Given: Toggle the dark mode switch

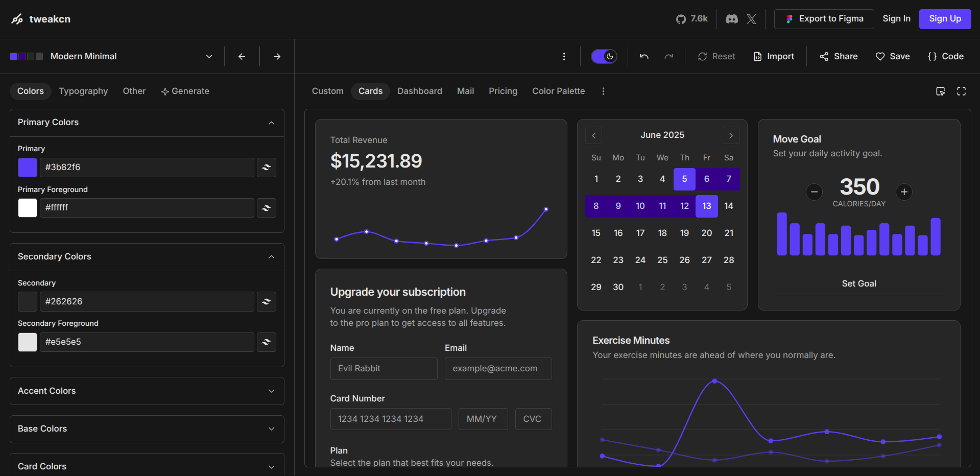Looking at the screenshot, I should click(604, 56).
